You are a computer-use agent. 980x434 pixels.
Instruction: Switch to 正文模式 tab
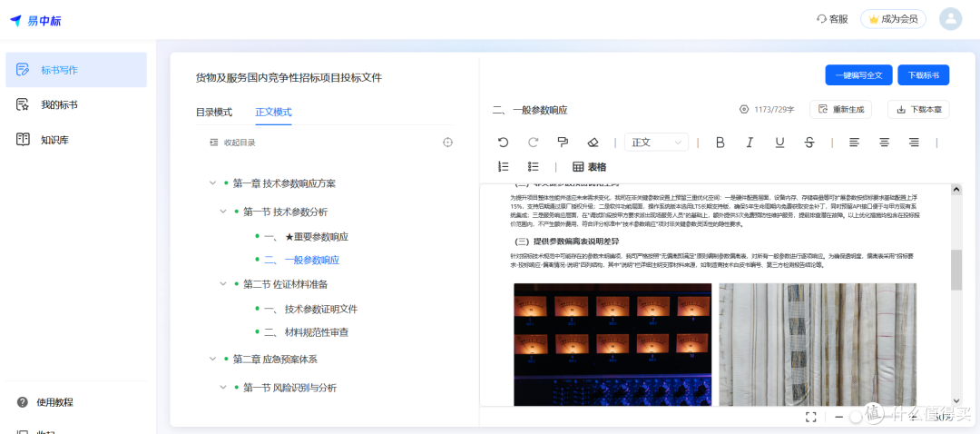click(x=273, y=113)
